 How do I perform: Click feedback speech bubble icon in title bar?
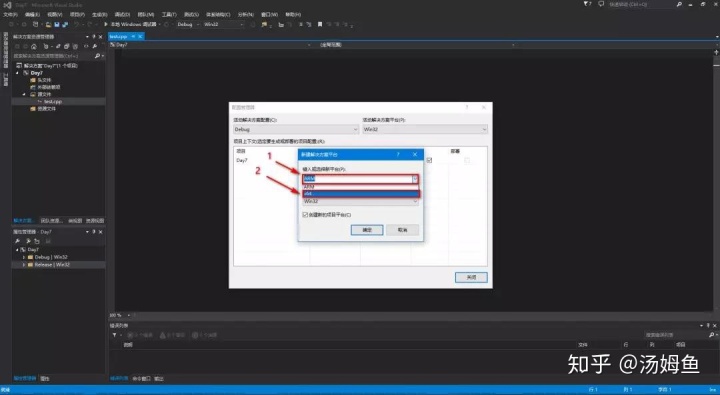click(x=601, y=4)
